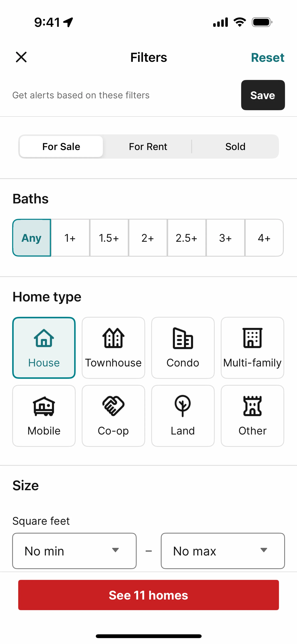Image resolution: width=297 pixels, height=644 pixels.
Task: Tap the Reset link
Action: [267, 58]
